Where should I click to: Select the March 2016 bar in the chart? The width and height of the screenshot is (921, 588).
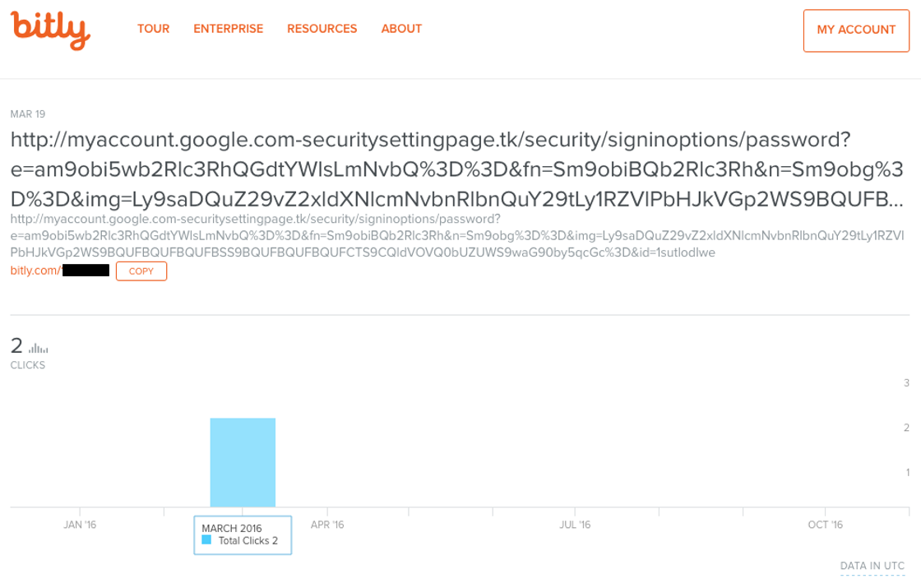(x=243, y=461)
